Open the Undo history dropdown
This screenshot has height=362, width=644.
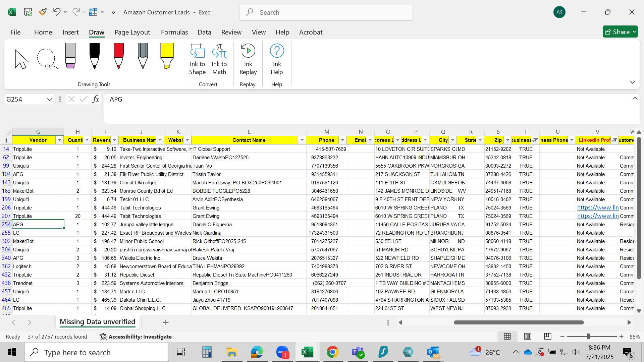[x=65, y=12]
